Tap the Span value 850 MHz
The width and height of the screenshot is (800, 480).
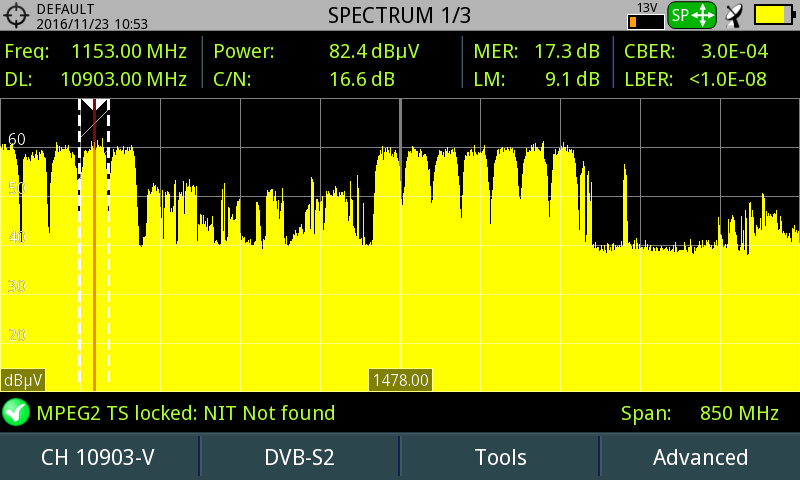point(739,413)
